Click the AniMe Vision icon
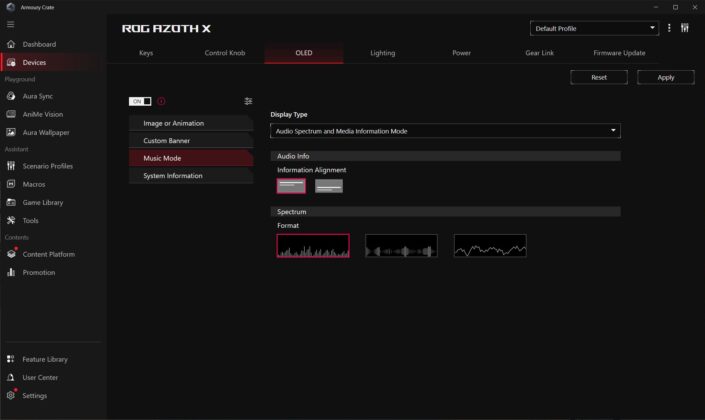 [x=11, y=114]
